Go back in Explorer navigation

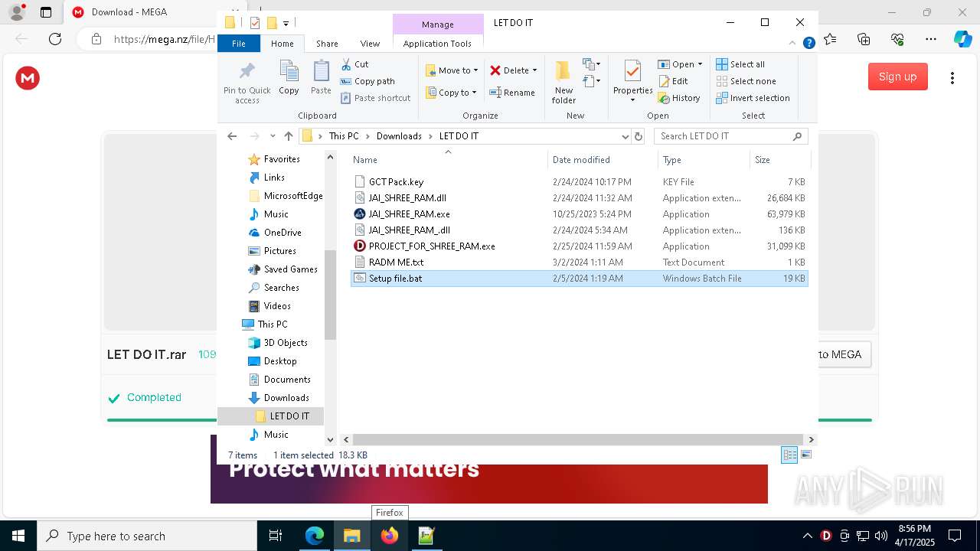point(232,136)
